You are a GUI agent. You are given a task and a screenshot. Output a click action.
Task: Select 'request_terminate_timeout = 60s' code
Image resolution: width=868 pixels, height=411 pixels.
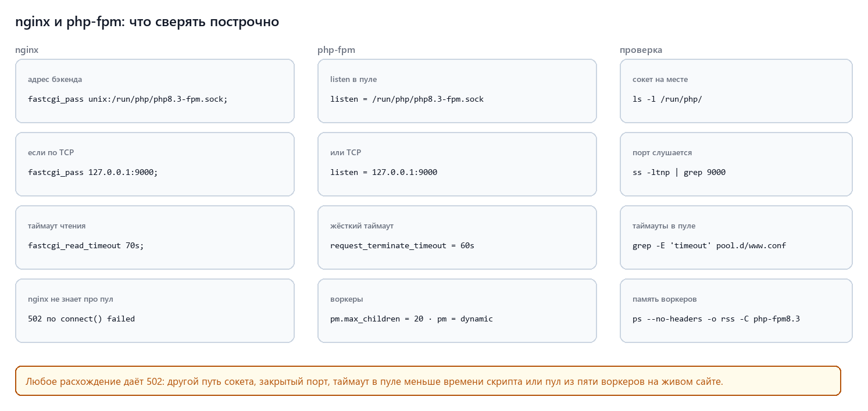[x=402, y=246]
